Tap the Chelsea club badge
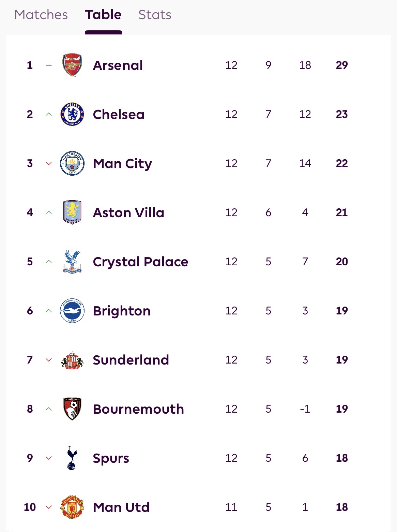This screenshot has height=532, width=397. [72, 114]
